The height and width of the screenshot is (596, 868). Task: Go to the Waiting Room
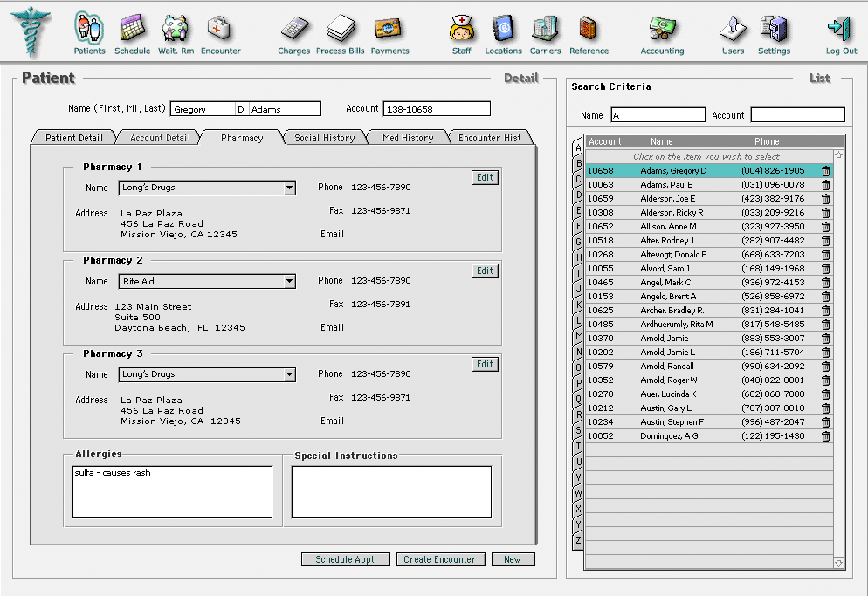[176, 34]
